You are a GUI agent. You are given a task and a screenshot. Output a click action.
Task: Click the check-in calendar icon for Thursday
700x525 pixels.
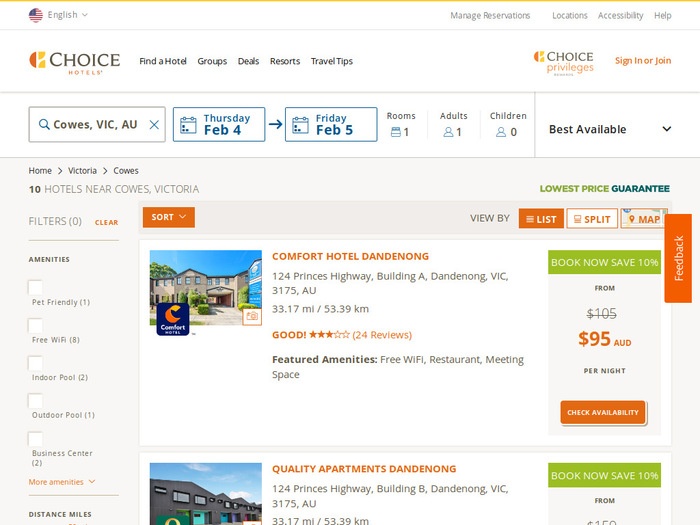(188, 125)
